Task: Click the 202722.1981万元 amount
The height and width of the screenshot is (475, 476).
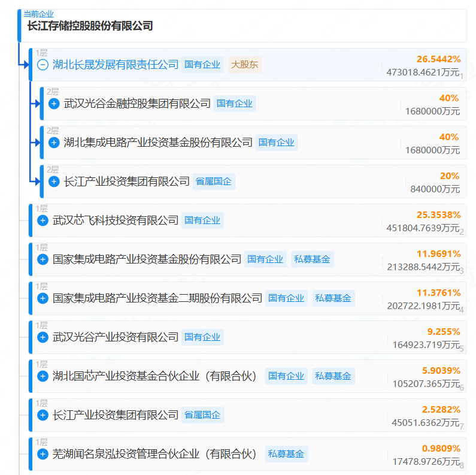Action: coord(423,306)
